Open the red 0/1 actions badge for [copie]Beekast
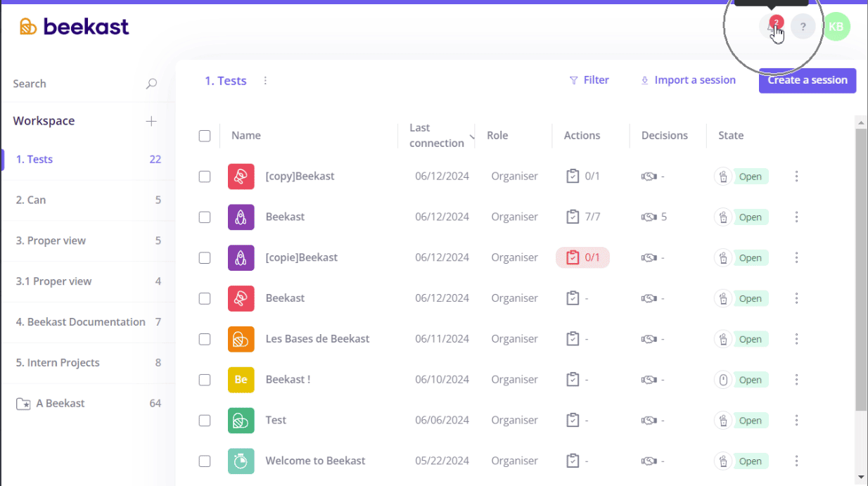Viewport: 868px width, 486px height. coord(582,257)
